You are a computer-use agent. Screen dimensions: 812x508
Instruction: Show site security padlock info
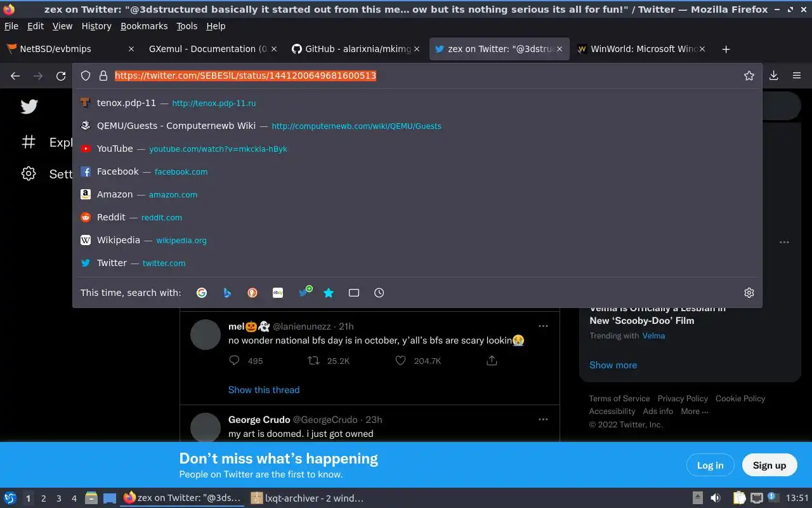(x=103, y=76)
